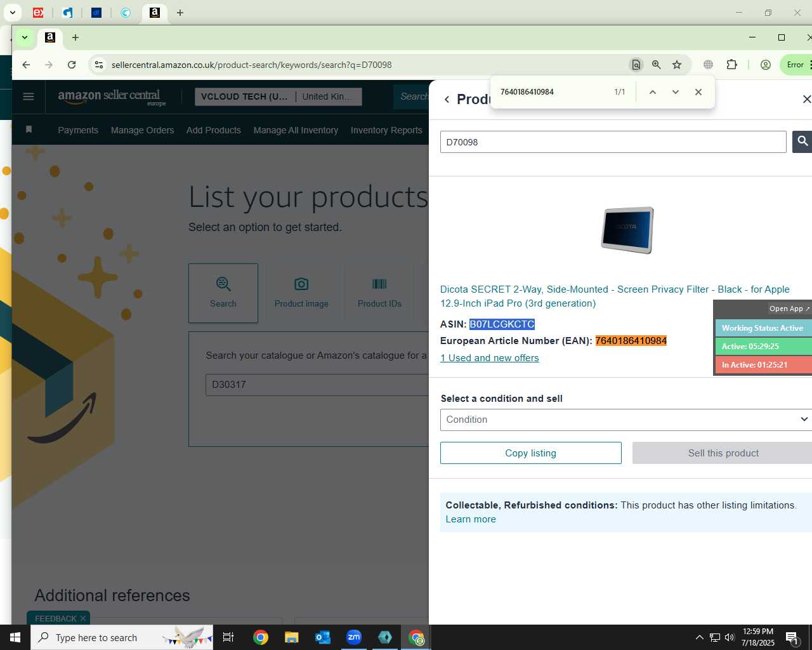Go back with the Product panel chevron
Viewport: 812px width, 650px height.
pyautogui.click(x=447, y=100)
